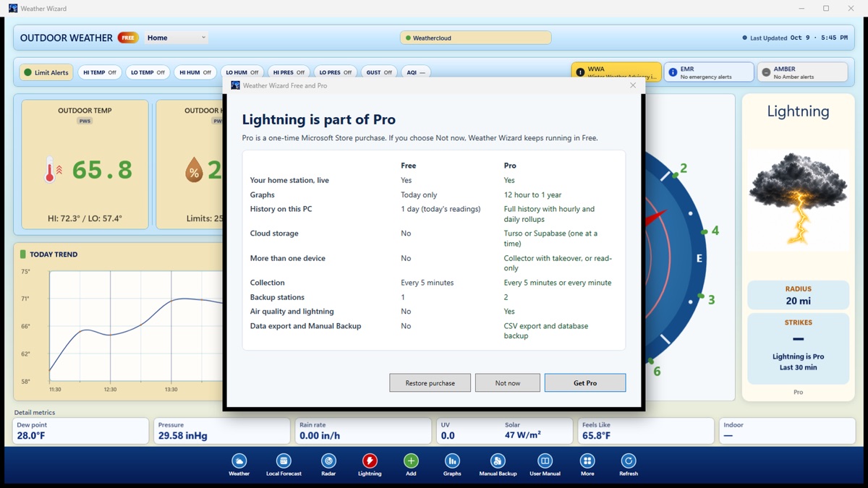Toggle the LO TEMP alert
Image resolution: width=868 pixels, height=488 pixels.
(x=148, y=72)
